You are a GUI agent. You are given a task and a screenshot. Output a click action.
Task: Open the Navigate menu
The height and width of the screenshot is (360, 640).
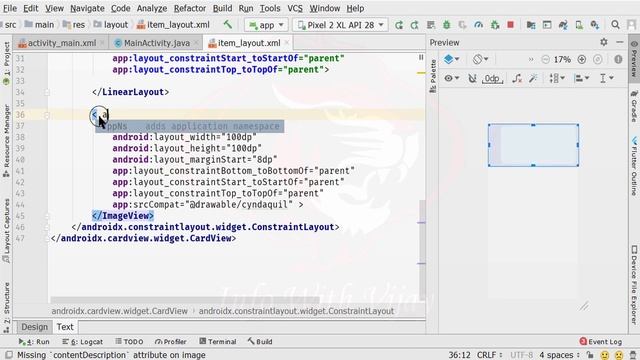pyautogui.click(x=87, y=8)
